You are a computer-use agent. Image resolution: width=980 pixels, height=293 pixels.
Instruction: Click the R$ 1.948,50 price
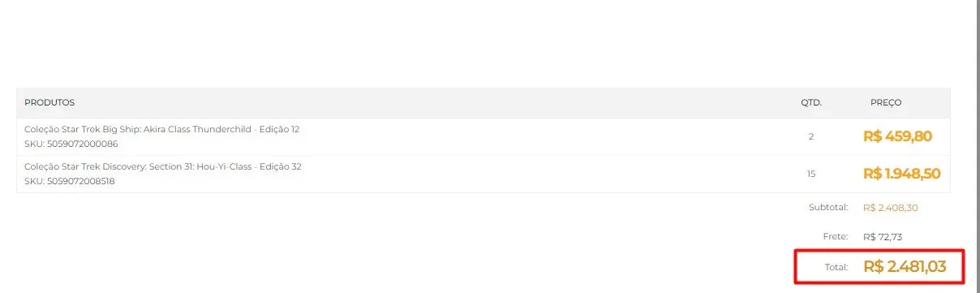(901, 174)
